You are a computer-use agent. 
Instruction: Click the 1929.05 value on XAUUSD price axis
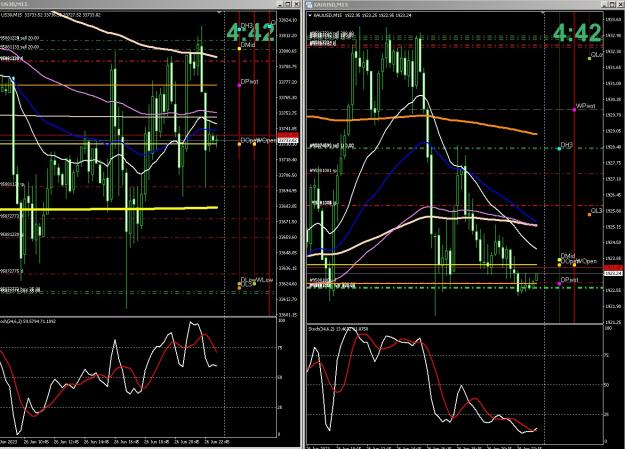click(613, 131)
